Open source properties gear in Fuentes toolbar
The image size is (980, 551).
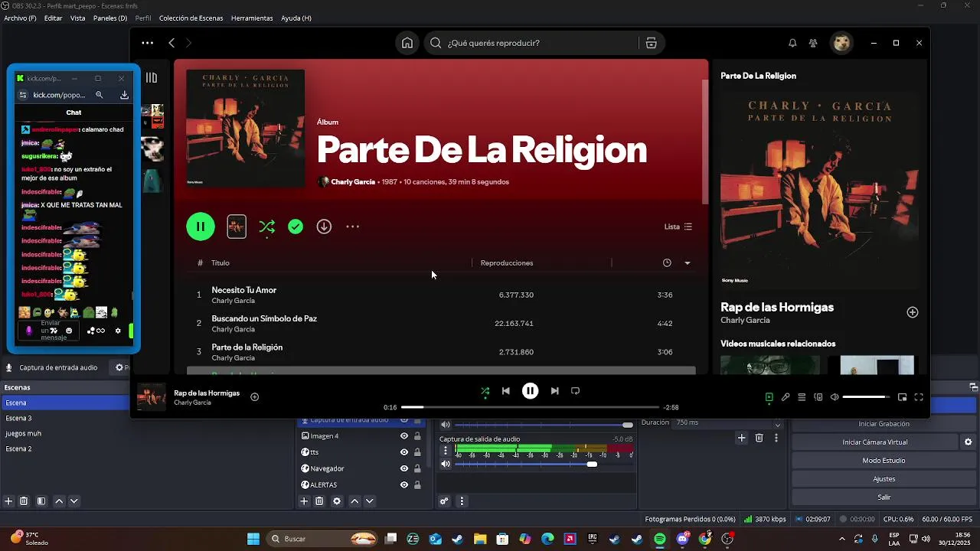pos(337,501)
